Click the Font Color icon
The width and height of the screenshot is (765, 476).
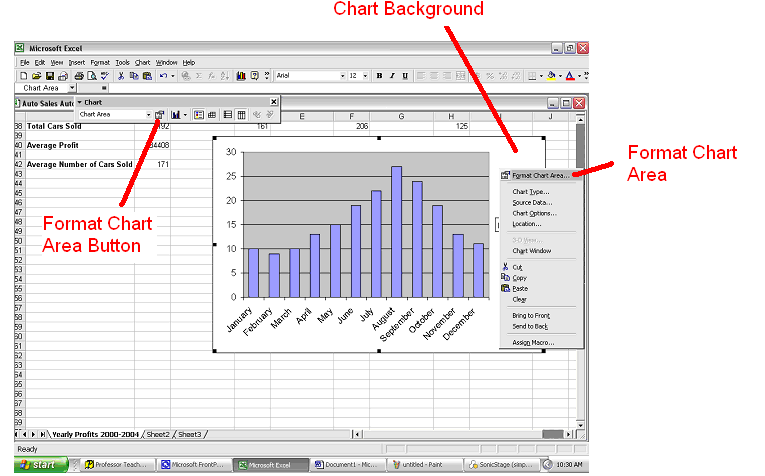(569, 76)
